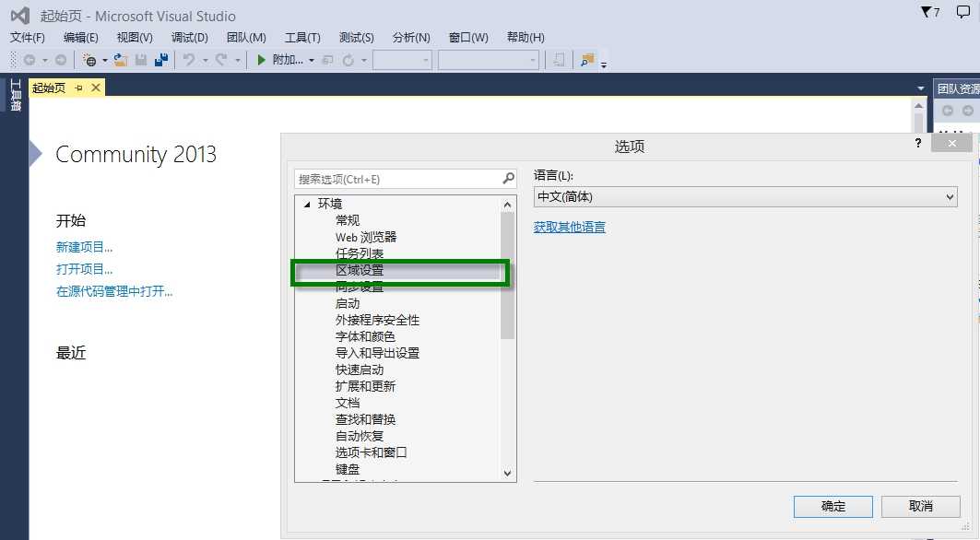Click the feedback speech bubble icon
This screenshot has width=980, height=540.
click(x=963, y=12)
